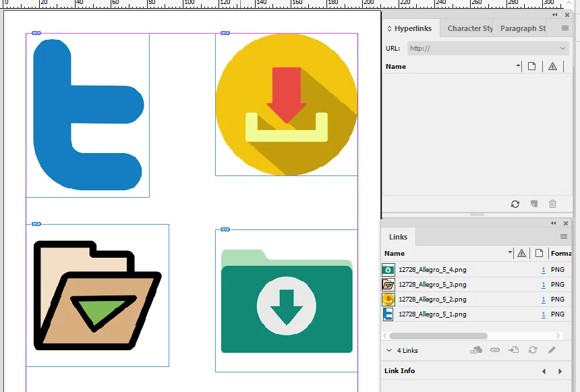Click link badge on open folder frame
The width and height of the screenshot is (580, 392).
pos(36,224)
